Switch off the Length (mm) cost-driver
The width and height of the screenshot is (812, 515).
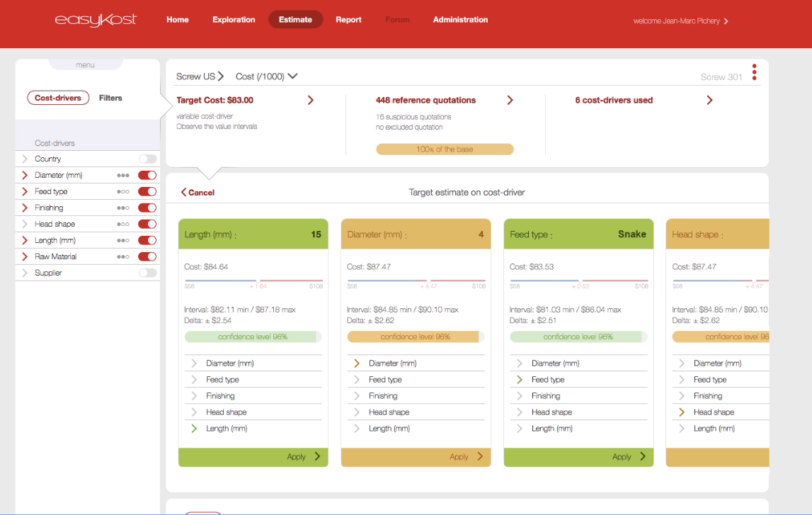click(x=147, y=240)
